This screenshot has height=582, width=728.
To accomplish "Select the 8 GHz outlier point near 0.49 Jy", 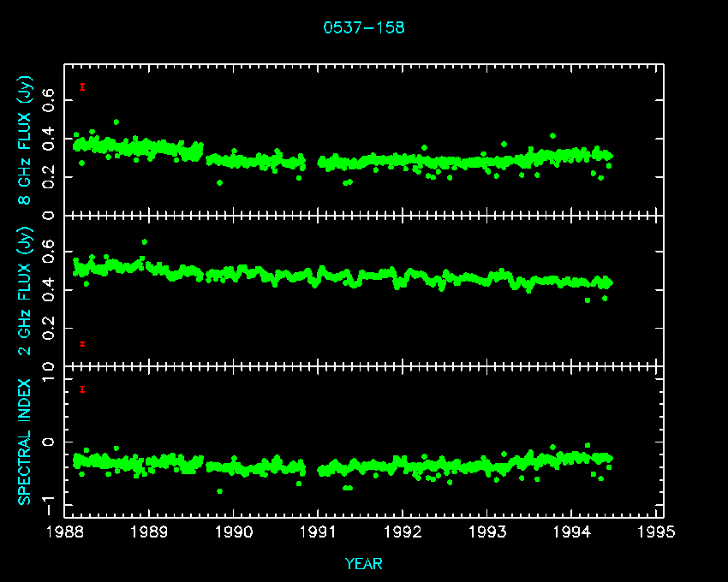I will (x=116, y=122).
